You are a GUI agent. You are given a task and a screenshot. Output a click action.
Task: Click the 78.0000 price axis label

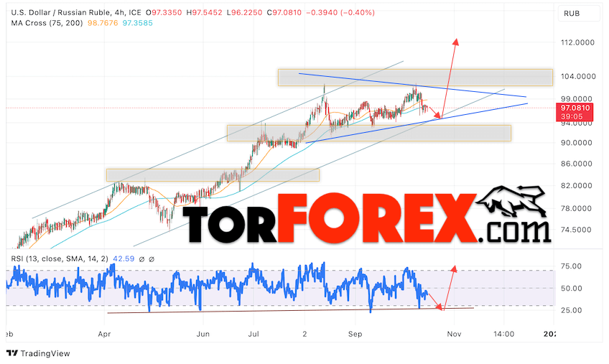(577, 208)
